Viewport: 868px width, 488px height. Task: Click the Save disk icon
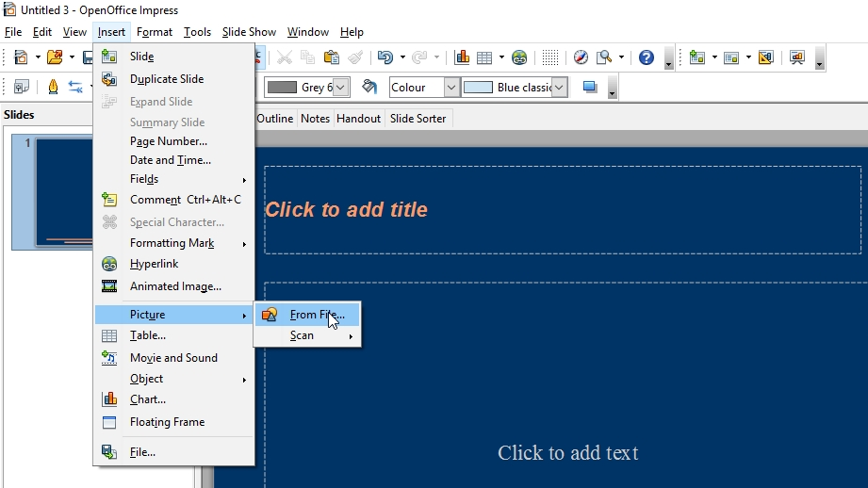[88, 57]
